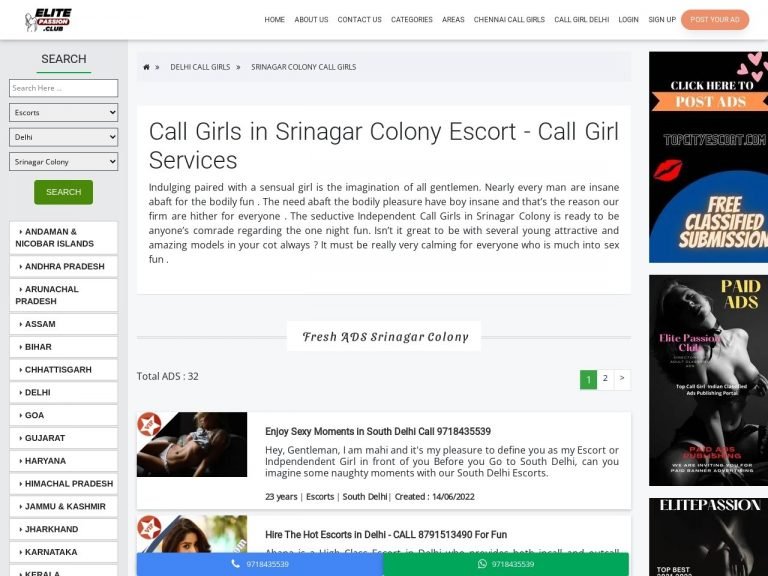This screenshot has width=768, height=576.
Task: Open the category dropdown in search
Action: point(63,113)
